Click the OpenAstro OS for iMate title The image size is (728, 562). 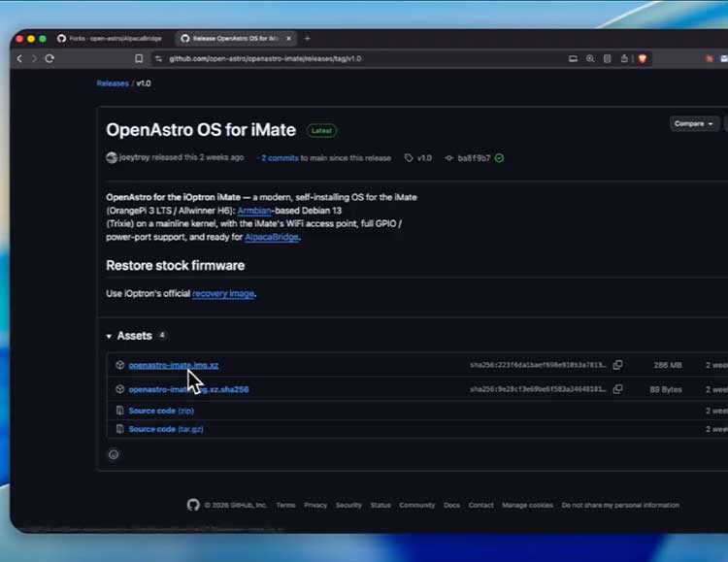pos(201,130)
